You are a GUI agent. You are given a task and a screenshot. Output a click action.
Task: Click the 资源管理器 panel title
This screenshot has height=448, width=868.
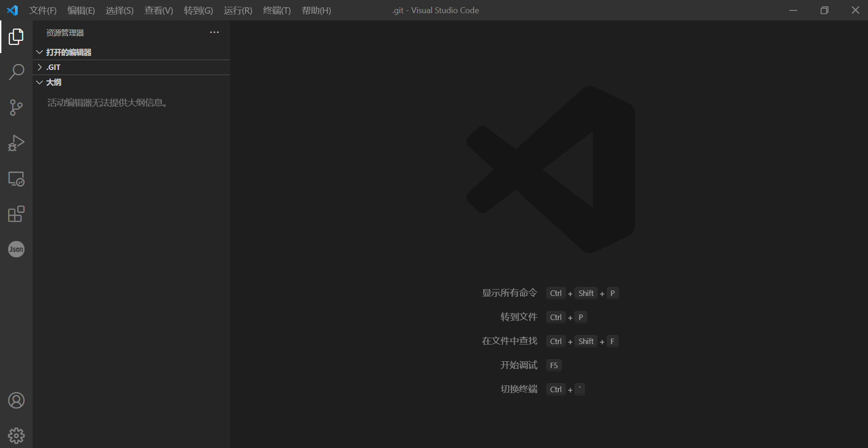tap(65, 33)
